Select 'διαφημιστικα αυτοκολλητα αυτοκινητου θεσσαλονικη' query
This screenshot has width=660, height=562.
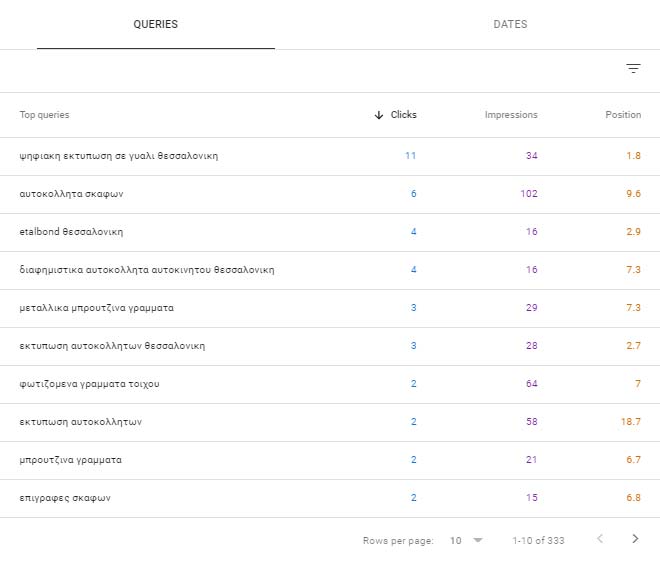pyautogui.click(x=147, y=270)
